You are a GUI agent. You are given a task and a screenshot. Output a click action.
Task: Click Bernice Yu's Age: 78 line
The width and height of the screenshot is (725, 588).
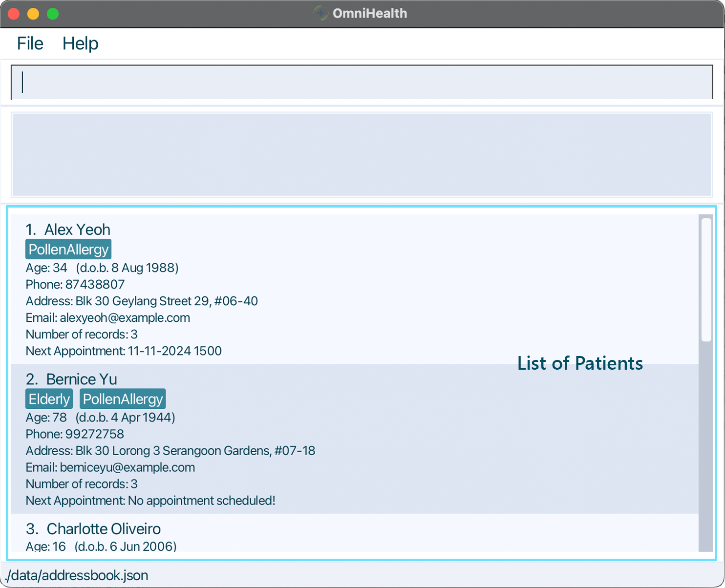coord(100,417)
